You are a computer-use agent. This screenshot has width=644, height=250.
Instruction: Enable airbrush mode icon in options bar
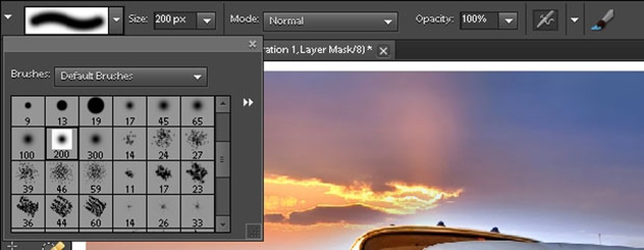pos(545,20)
